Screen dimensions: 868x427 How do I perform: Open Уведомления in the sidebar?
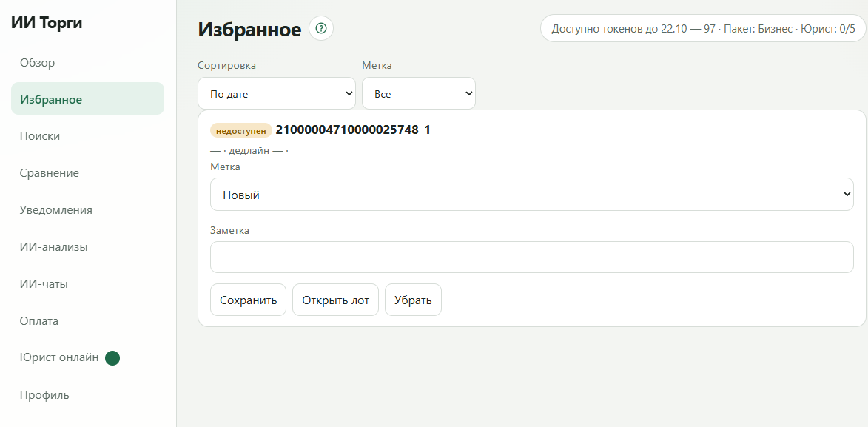[87, 210]
